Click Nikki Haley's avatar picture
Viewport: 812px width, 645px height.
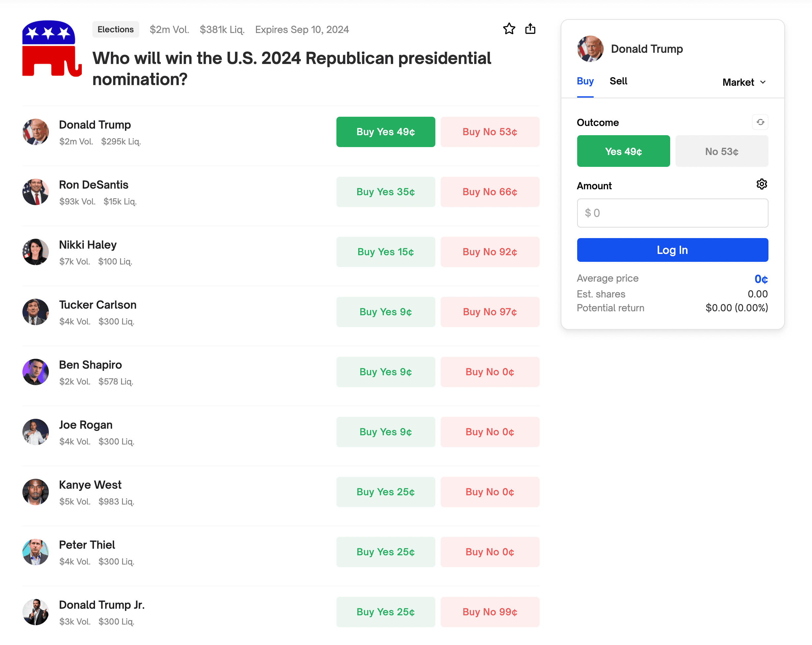pyautogui.click(x=36, y=252)
